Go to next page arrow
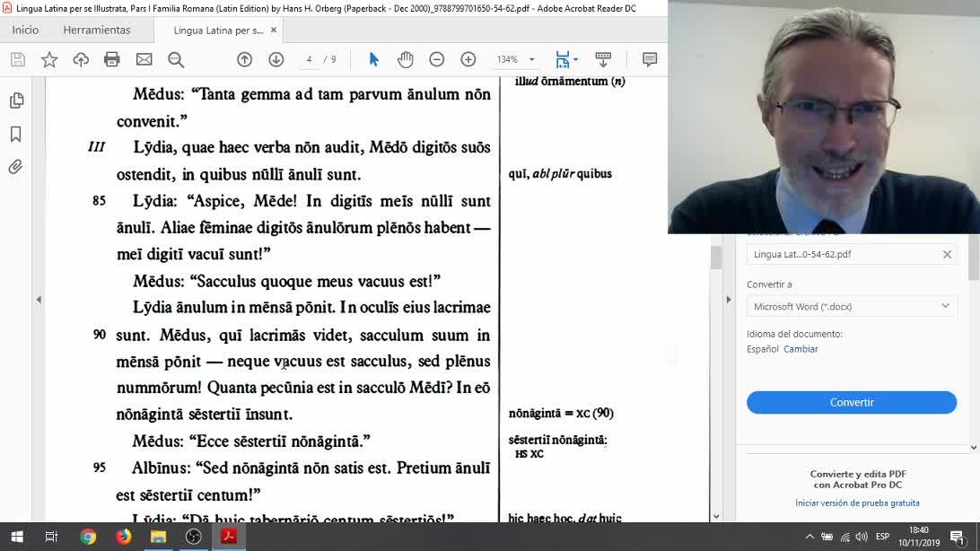 276,59
